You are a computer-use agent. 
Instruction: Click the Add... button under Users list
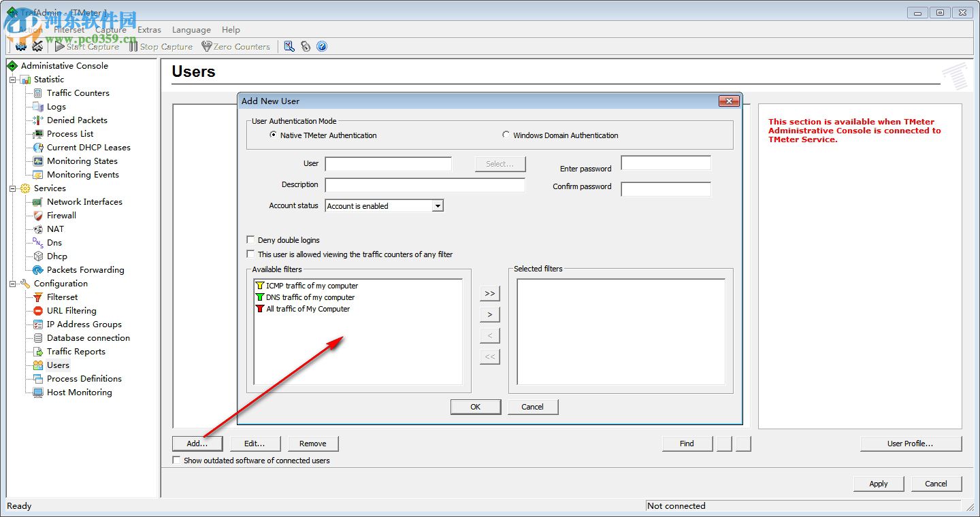197,444
